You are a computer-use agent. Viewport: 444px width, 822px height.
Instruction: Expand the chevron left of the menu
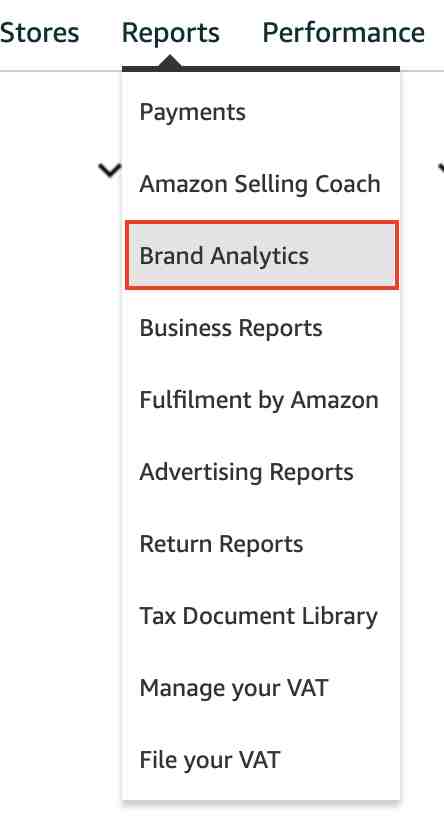click(110, 170)
